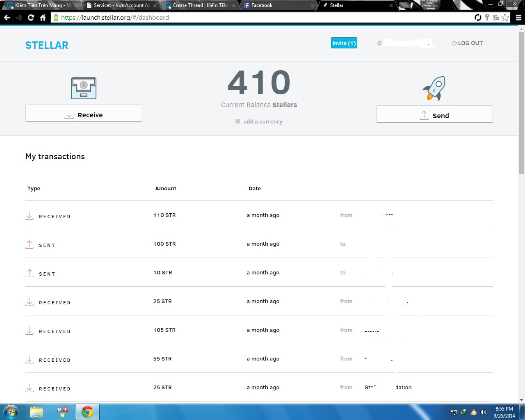Click the received arrow icon for 55 STR
The image size is (525, 420).
point(30,359)
